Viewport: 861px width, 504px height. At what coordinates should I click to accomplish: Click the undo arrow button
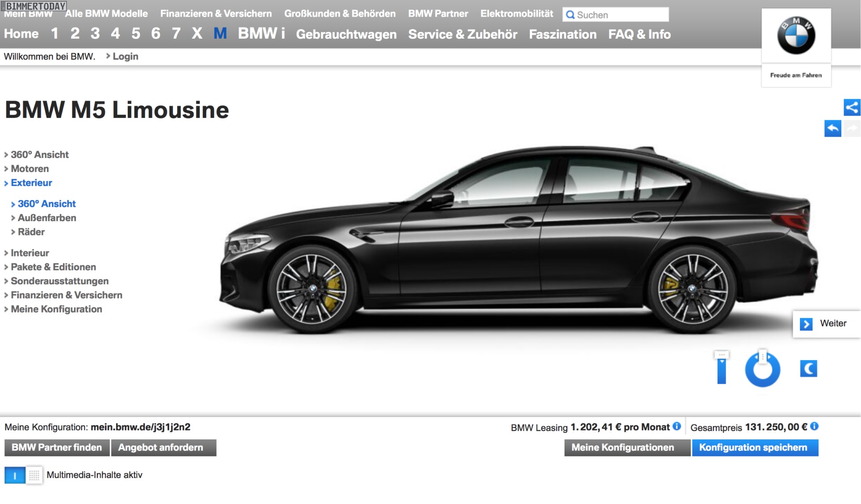tap(832, 129)
